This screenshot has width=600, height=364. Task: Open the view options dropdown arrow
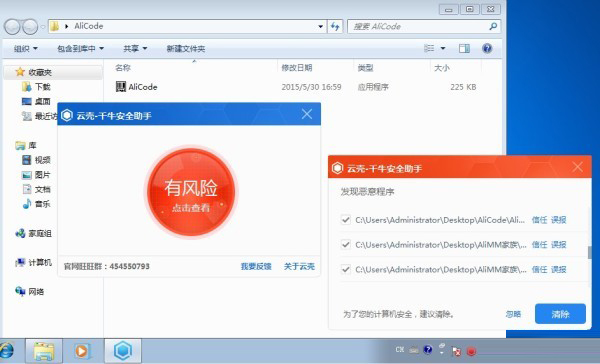click(x=443, y=48)
